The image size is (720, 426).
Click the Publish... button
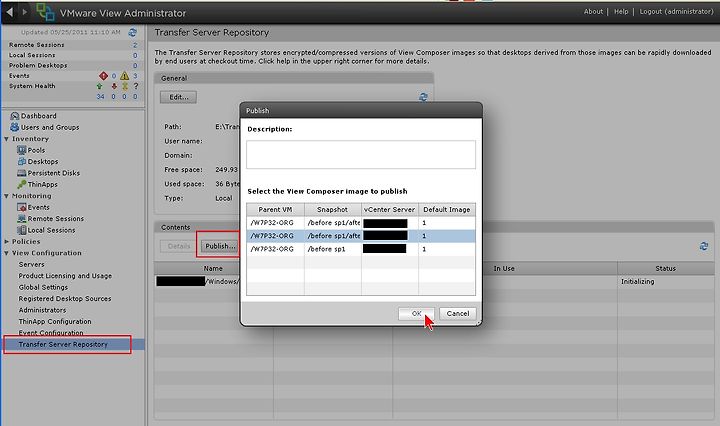click(220, 246)
